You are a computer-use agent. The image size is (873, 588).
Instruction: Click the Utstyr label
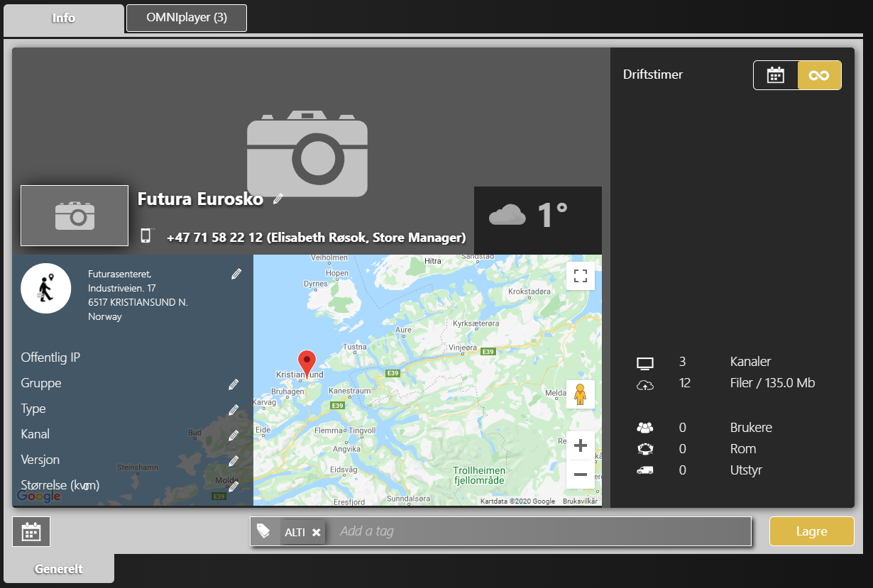[x=746, y=470]
